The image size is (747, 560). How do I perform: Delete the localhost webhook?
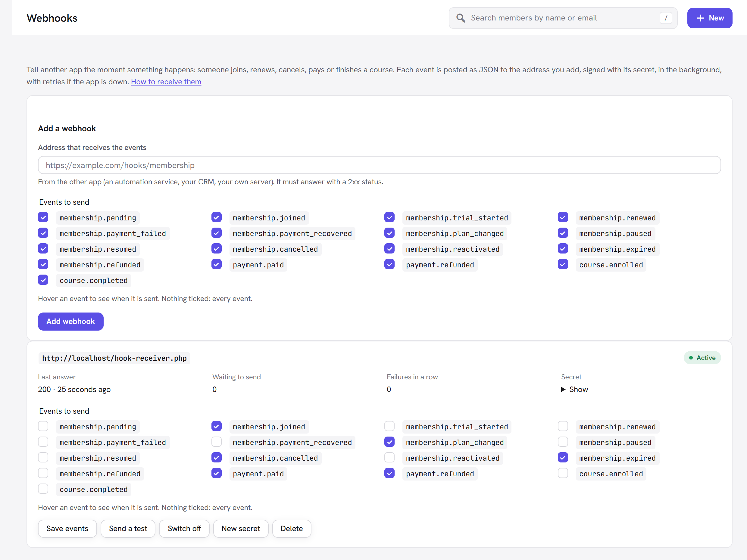tap(292, 528)
